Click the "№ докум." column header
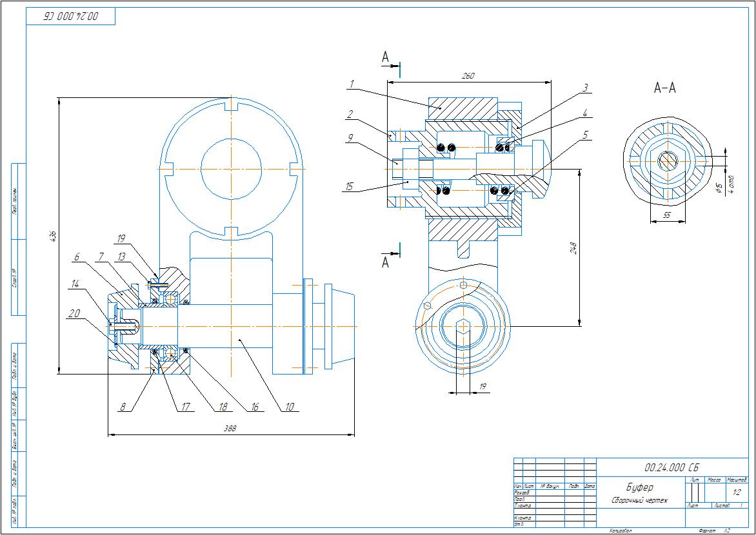Screen dimensions: 756x535 pyautogui.click(x=550, y=486)
